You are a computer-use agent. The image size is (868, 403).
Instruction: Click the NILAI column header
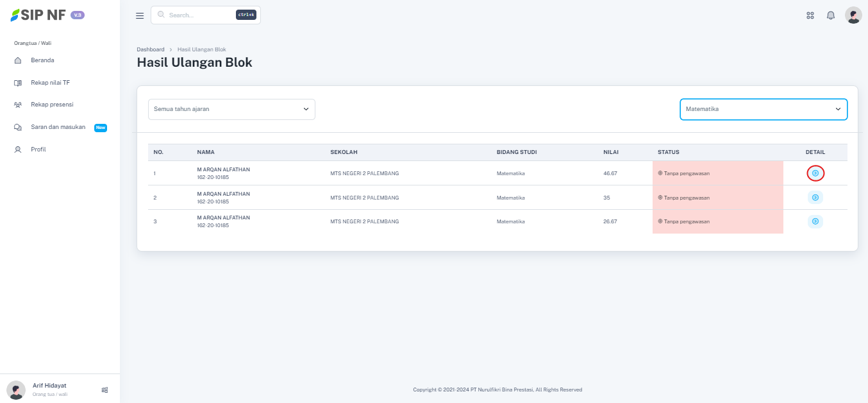(610, 152)
